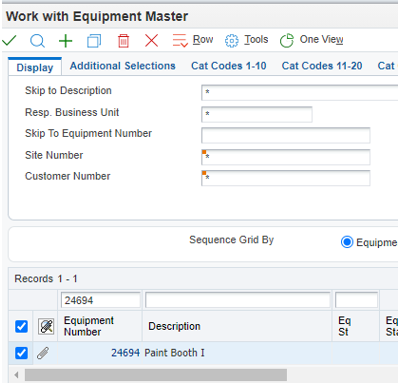Click the Copy icon in toolbar
The width and height of the screenshot is (400, 385).
click(94, 41)
